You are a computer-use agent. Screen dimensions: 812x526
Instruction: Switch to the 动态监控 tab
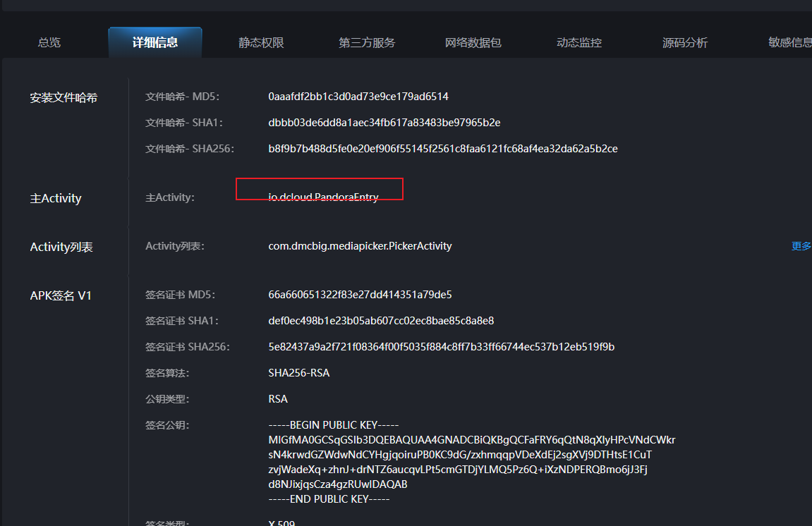click(x=579, y=43)
